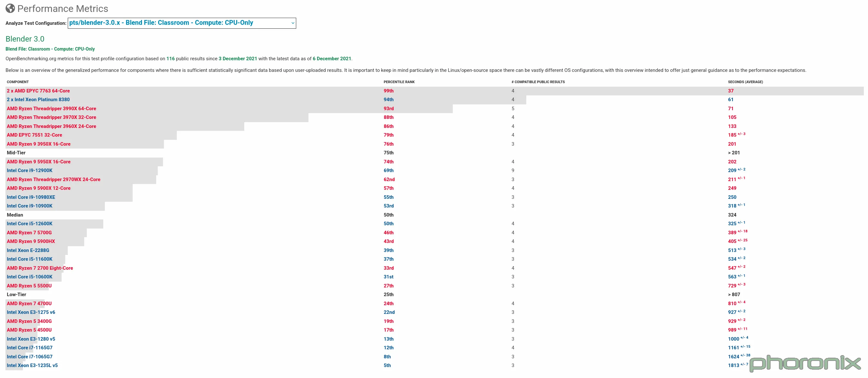Open 2 x AMD EPYC 7763 64-Core link
The width and height of the screenshot is (868, 378).
pos(38,91)
